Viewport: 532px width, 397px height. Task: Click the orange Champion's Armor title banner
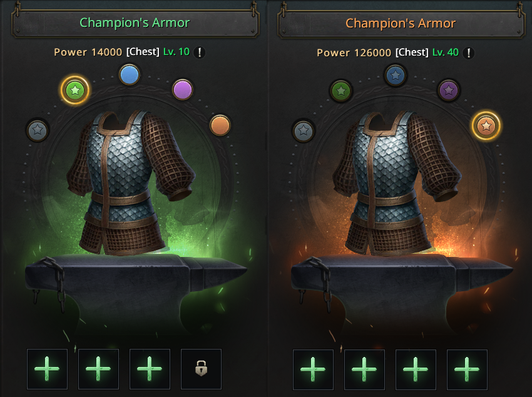401,23
